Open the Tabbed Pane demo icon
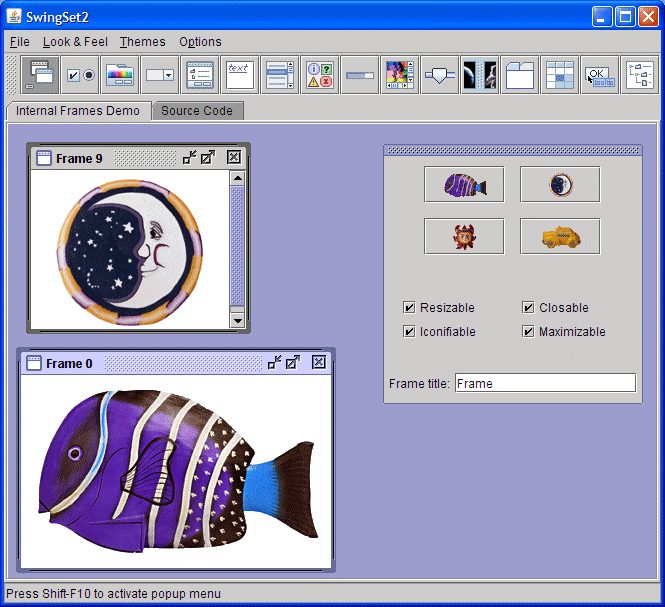 (519, 75)
